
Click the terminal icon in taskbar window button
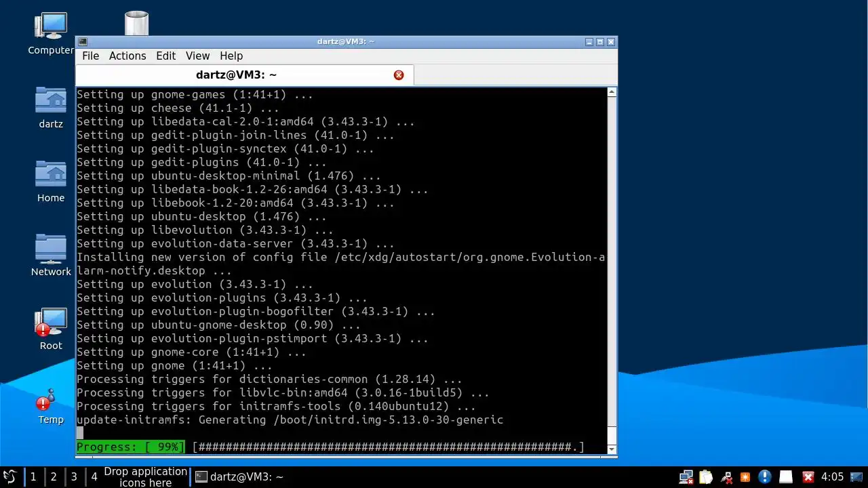[x=201, y=476]
